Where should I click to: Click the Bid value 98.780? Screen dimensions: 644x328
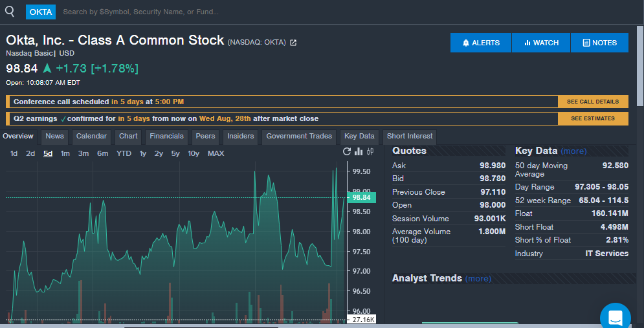click(493, 179)
